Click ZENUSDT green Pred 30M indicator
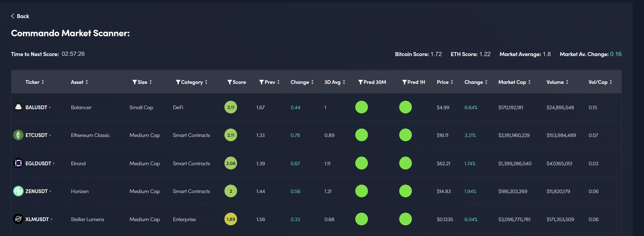The image size is (644, 236). 361,191
